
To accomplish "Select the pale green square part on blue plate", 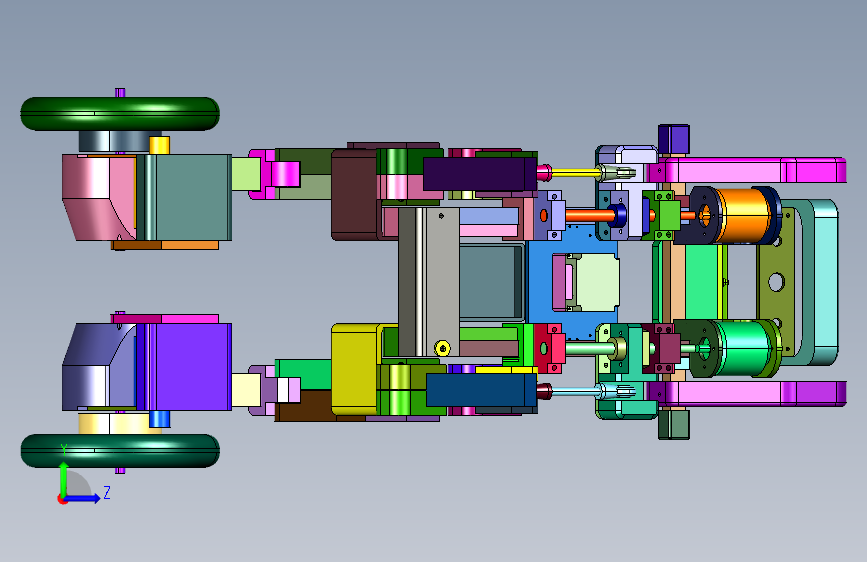I will click(x=597, y=282).
